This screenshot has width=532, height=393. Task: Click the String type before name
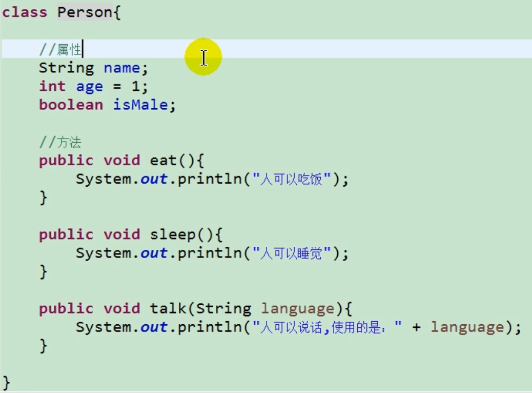tap(66, 68)
